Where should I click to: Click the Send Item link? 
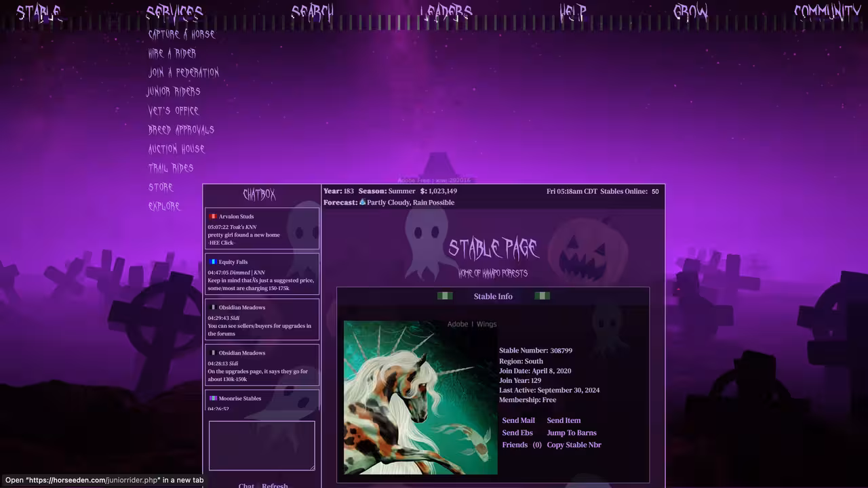[x=564, y=420]
